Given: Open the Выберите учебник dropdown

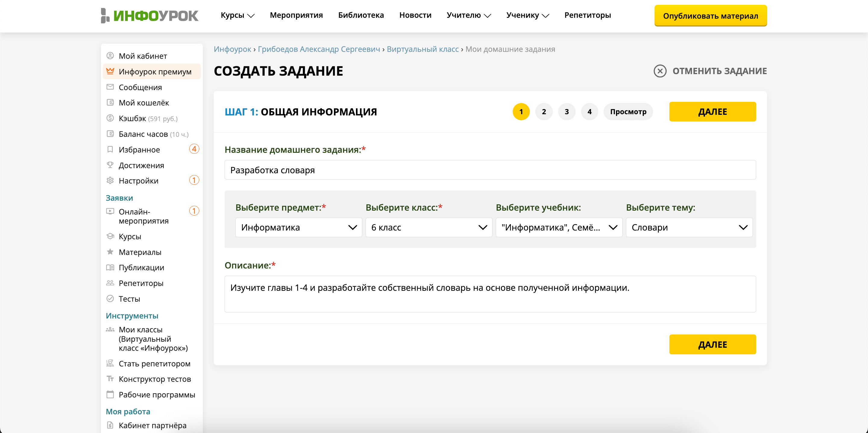Looking at the screenshot, I should 559,227.
